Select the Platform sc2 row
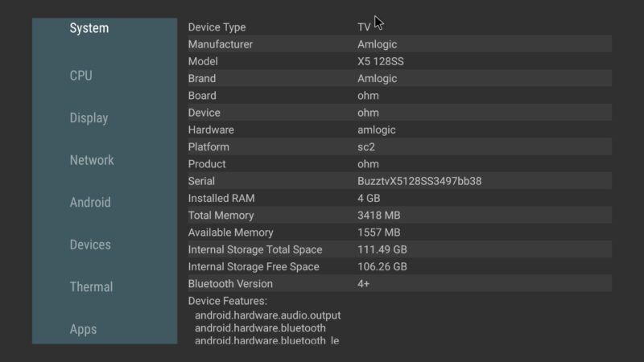Screen dimensions: 644x362 click(398, 147)
